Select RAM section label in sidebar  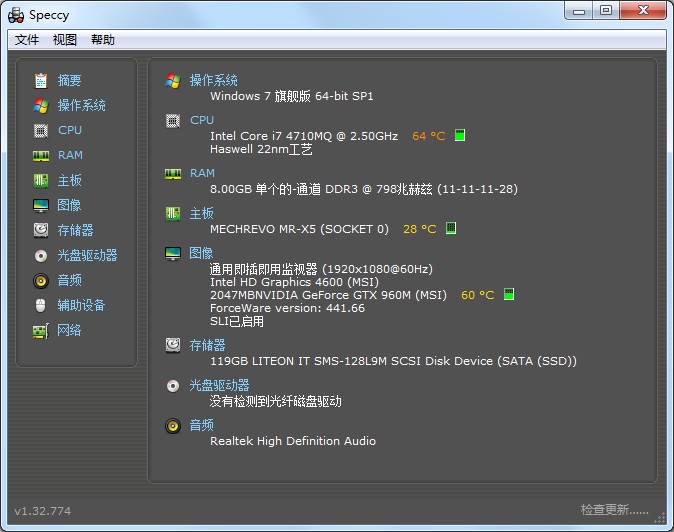[70, 155]
